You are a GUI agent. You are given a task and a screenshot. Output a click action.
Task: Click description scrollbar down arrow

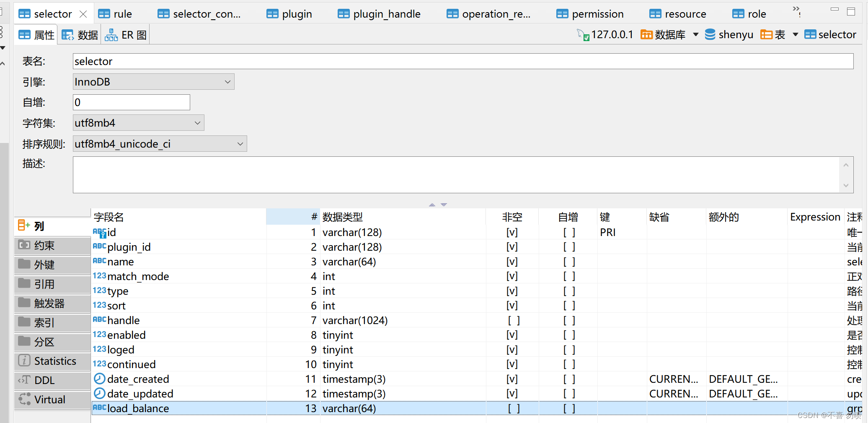click(846, 185)
